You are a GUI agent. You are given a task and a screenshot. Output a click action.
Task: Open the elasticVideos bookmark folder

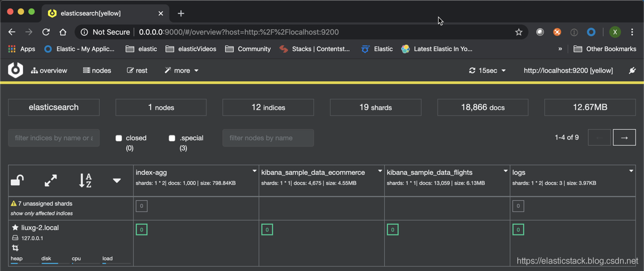click(x=191, y=49)
